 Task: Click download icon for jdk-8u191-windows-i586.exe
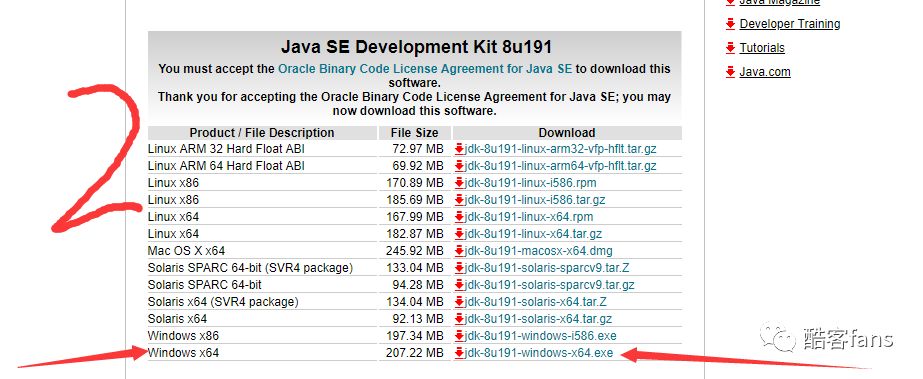(x=459, y=336)
